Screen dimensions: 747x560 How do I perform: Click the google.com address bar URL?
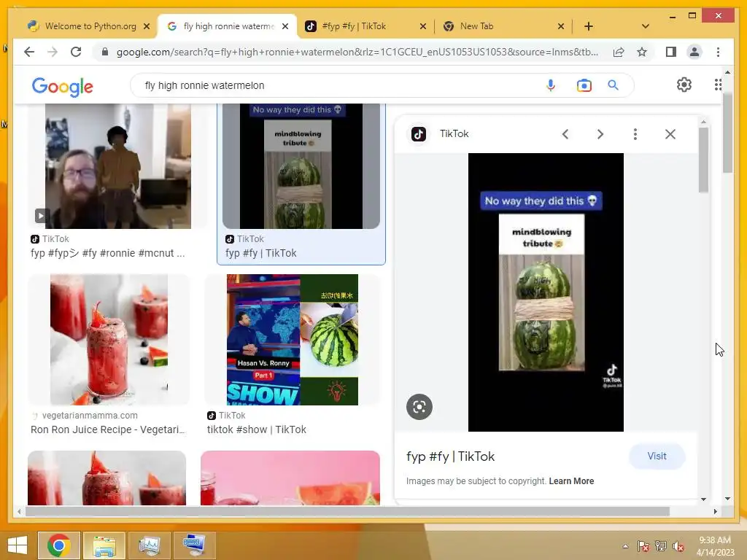pyautogui.click(x=357, y=52)
